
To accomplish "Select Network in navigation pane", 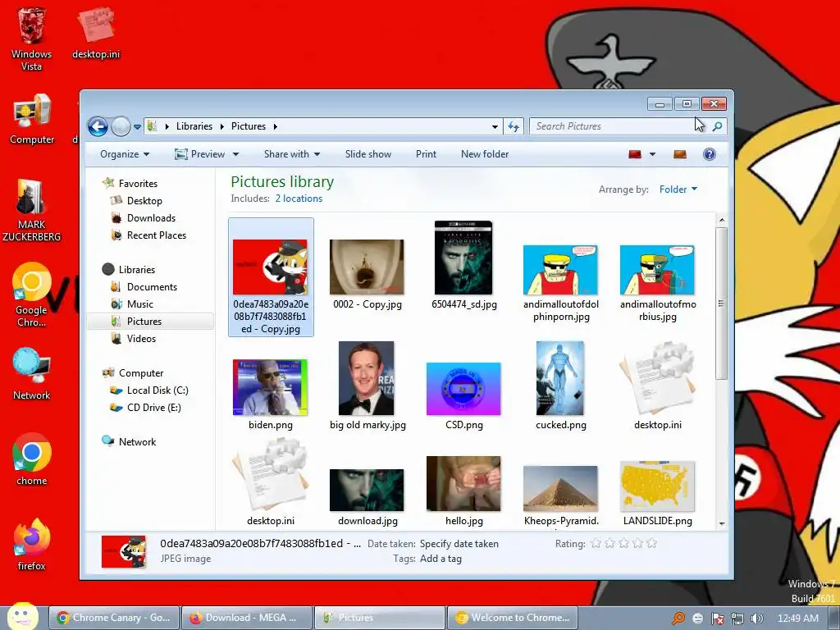I will click(x=137, y=441).
